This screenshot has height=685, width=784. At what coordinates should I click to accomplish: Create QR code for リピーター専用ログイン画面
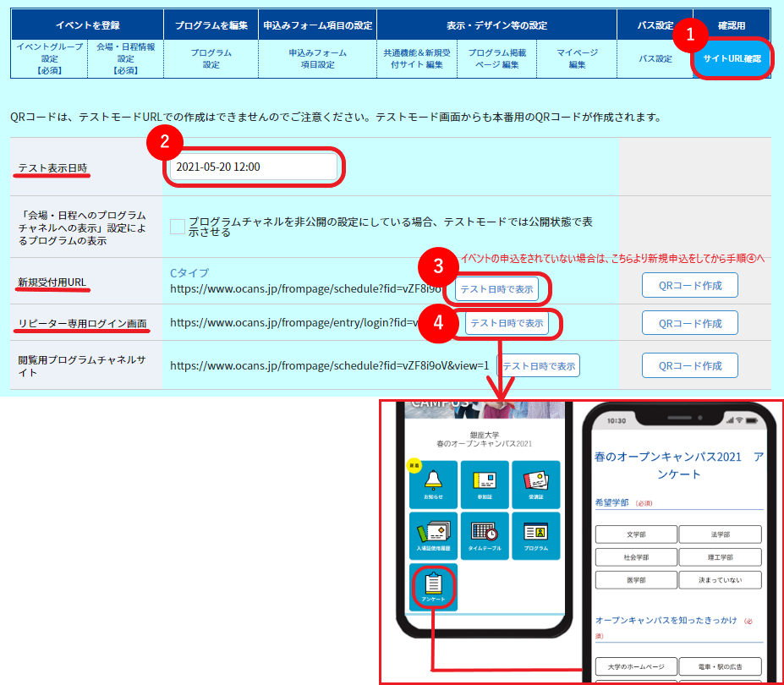point(690,323)
